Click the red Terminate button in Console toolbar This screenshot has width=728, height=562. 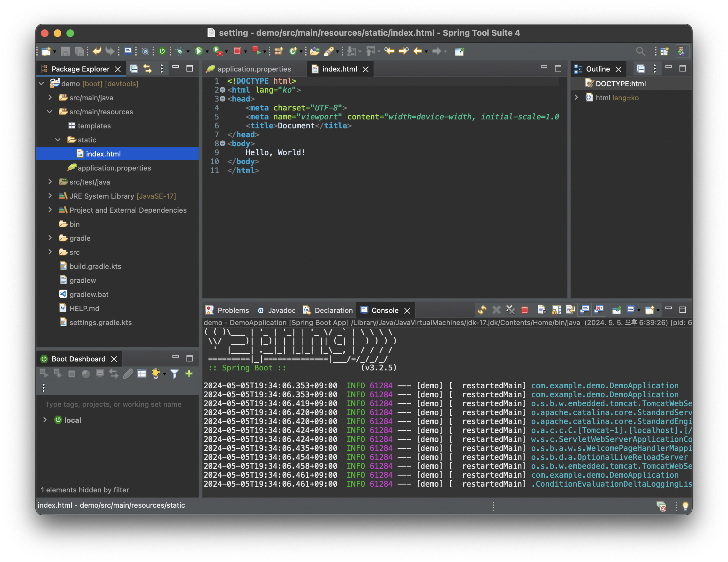524,310
